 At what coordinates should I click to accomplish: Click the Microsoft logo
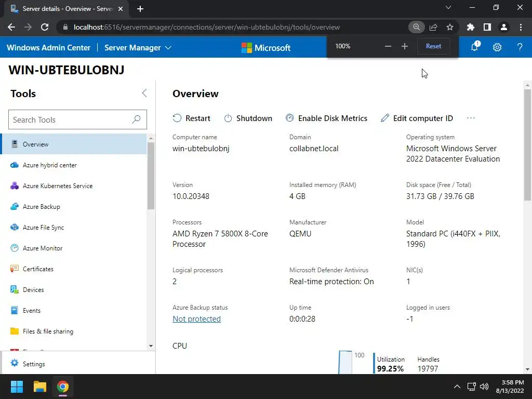coord(266,47)
